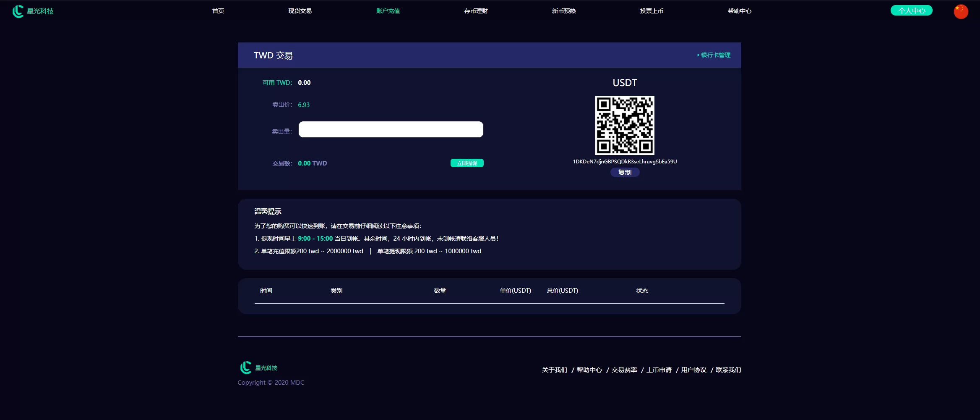
Task: Open 联系我们 contact link
Action: pyautogui.click(x=728, y=370)
